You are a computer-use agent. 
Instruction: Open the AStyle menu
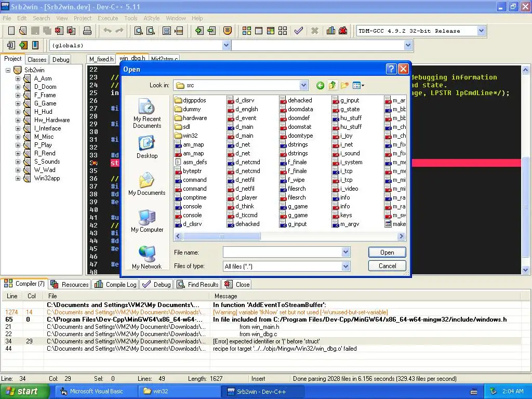[x=151, y=18]
